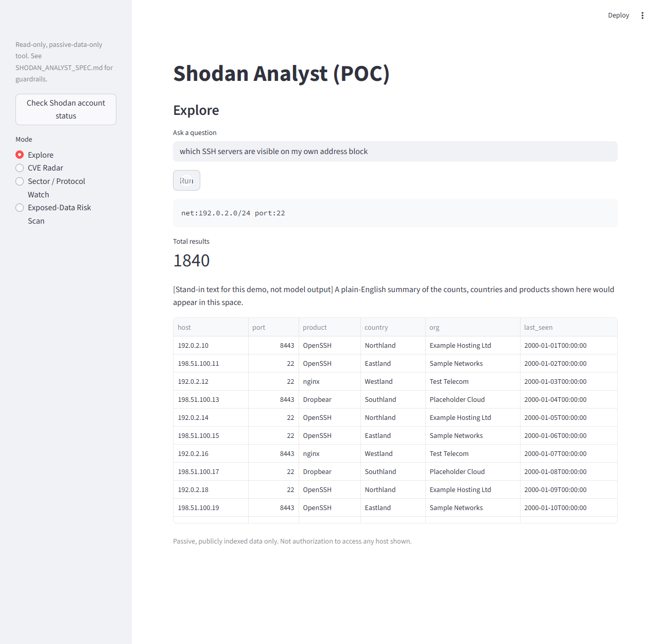Screen dimensions: 659x644
Task: Open the three-dot main menu
Action: [x=642, y=15]
